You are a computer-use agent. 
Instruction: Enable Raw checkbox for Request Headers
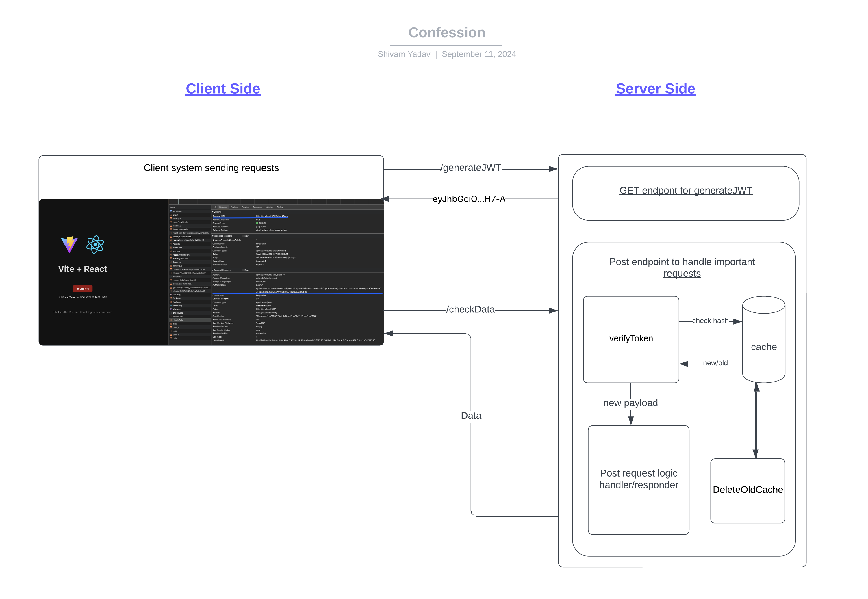[x=243, y=270]
